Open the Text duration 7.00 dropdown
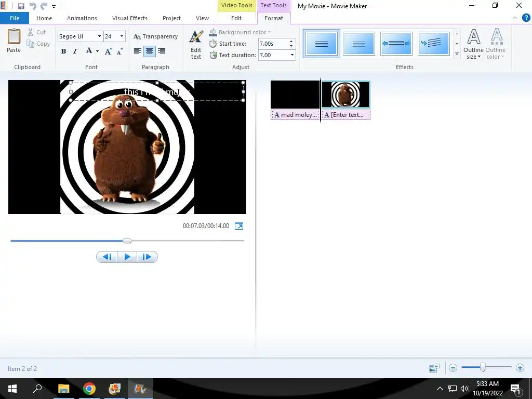 292,55
